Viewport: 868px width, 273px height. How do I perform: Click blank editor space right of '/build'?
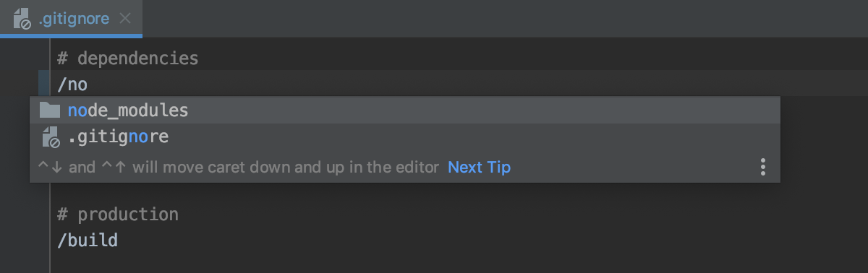tap(492, 240)
